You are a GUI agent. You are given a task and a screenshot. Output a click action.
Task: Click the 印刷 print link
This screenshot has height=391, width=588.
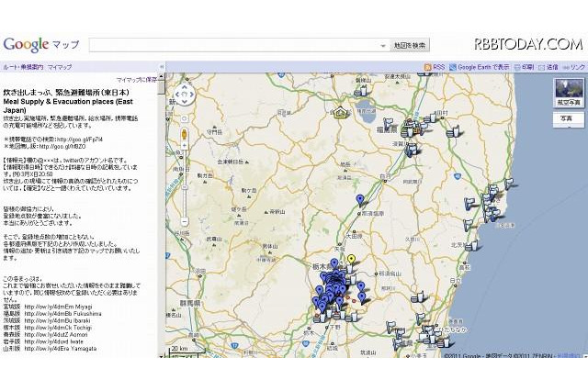(x=527, y=67)
